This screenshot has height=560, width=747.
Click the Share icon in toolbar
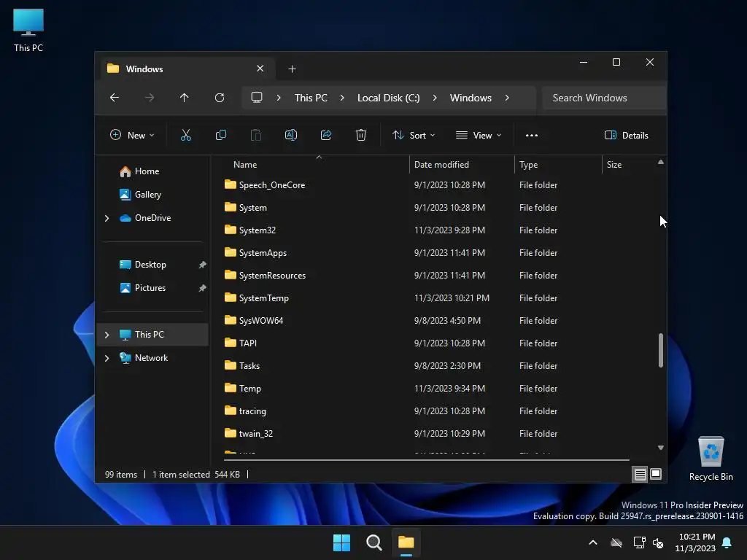pyautogui.click(x=326, y=135)
